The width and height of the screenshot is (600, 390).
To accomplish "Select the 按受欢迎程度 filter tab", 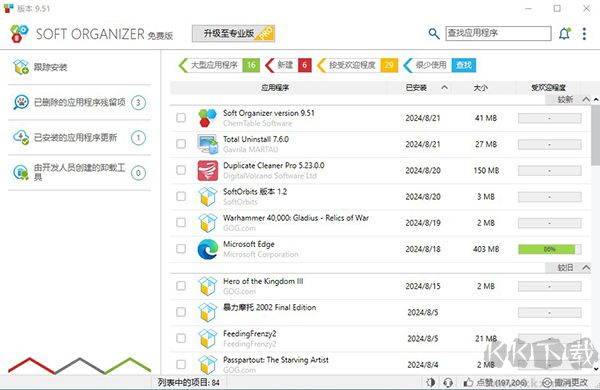I will [357, 65].
